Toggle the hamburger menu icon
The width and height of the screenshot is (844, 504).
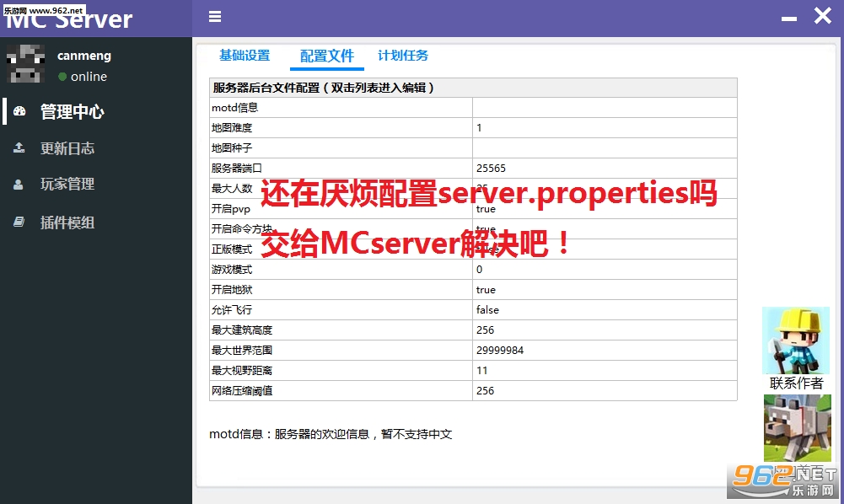[215, 17]
